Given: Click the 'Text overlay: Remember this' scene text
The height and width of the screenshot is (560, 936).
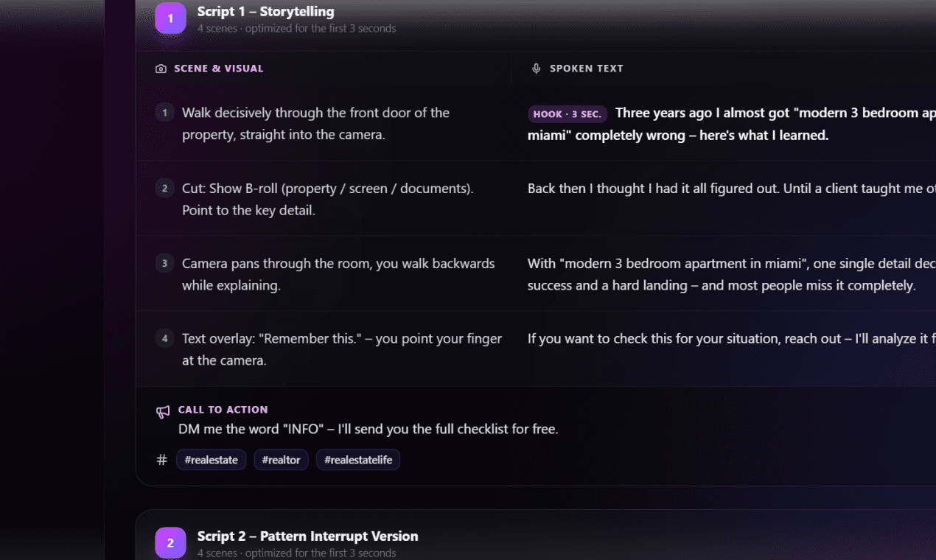Looking at the screenshot, I should (x=342, y=349).
